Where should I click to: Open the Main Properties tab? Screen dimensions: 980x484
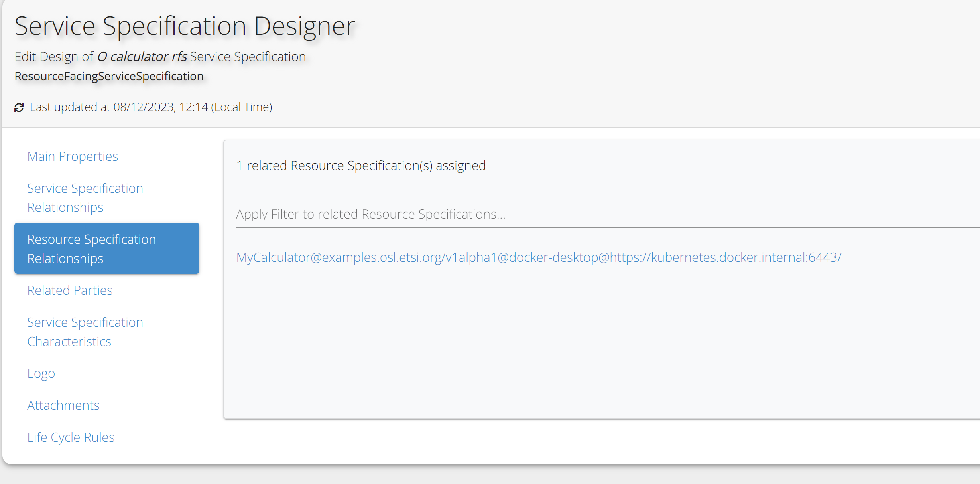(x=73, y=156)
